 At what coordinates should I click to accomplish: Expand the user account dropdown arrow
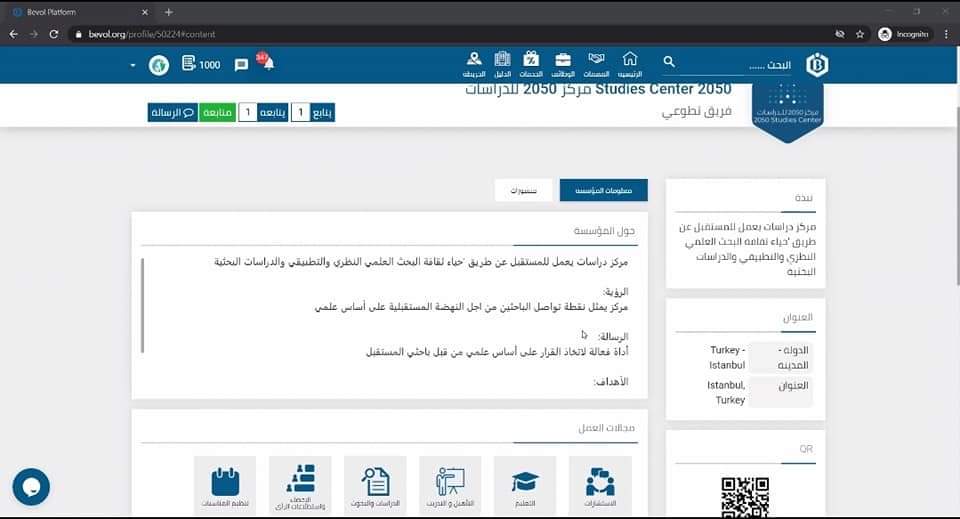point(132,65)
